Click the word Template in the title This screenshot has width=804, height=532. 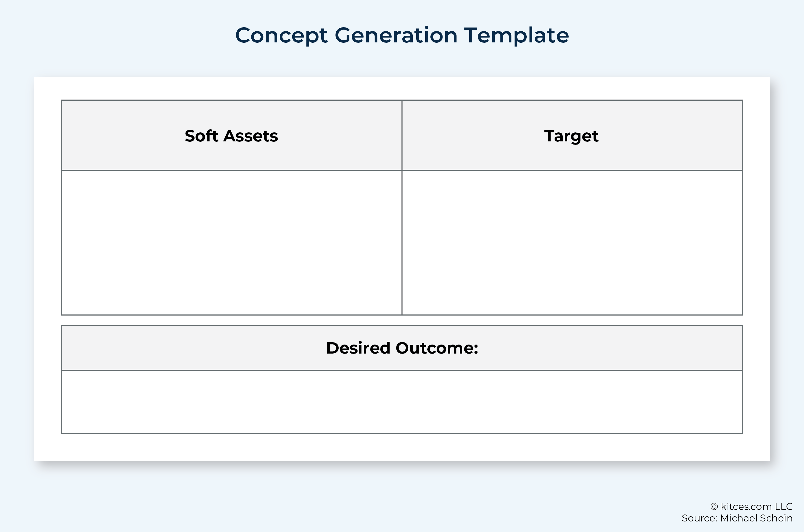[516, 36]
